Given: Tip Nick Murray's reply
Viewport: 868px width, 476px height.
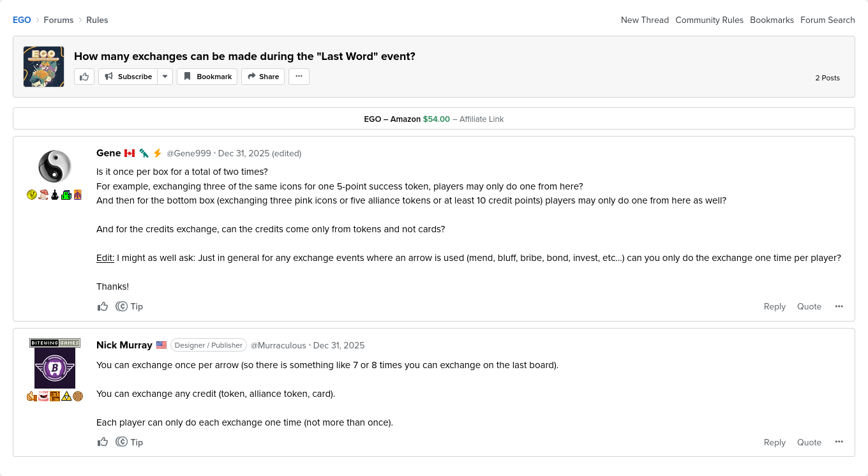Looking at the screenshot, I should click(130, 442).
